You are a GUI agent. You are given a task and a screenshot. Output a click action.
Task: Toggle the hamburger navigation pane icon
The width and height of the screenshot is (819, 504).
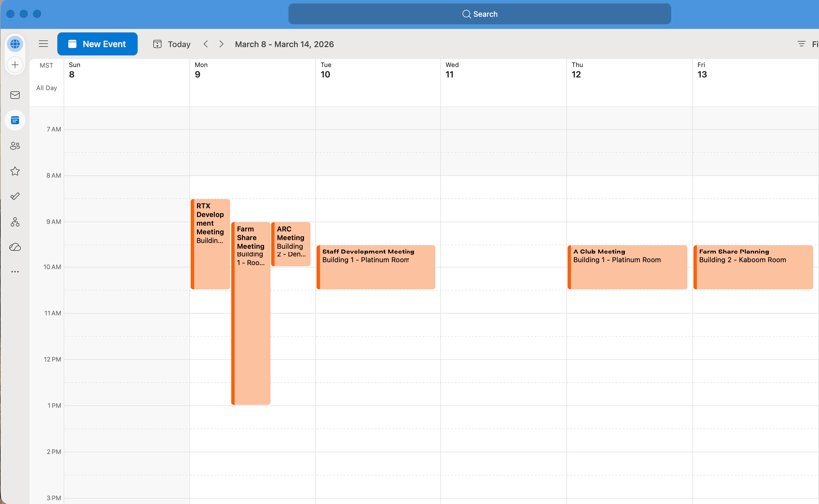(43, 44)
